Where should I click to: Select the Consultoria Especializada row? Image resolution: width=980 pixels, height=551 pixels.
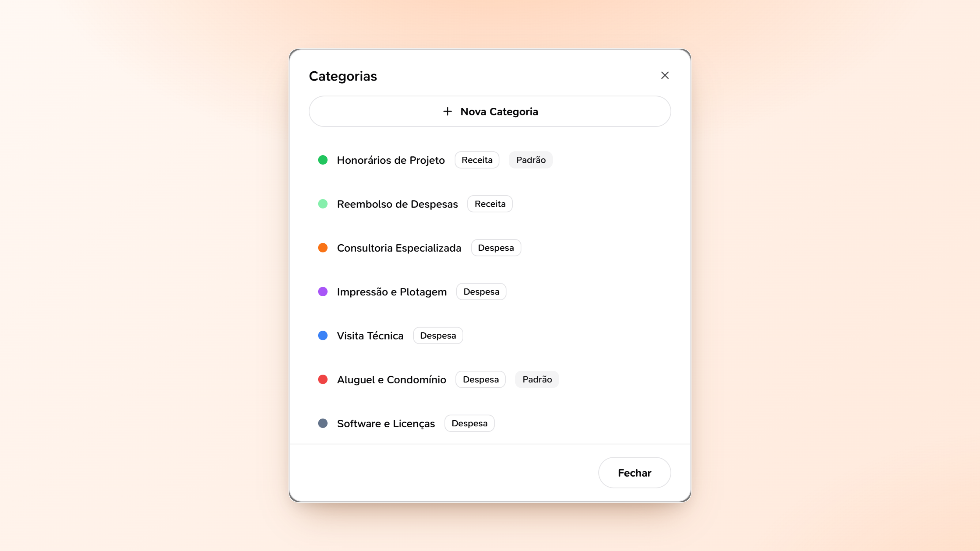[490, 248]
